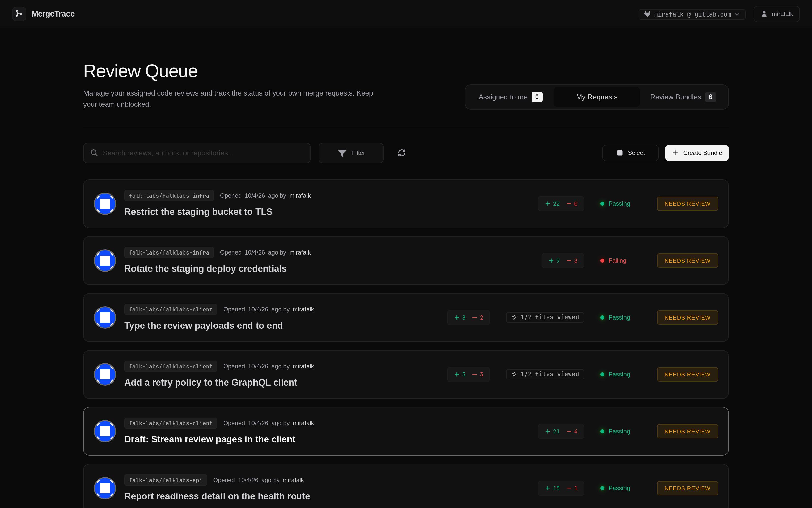Viewport: 812px width, 508px height.
Task: Open the mirafalk user profile button
Action: point(776,14)
